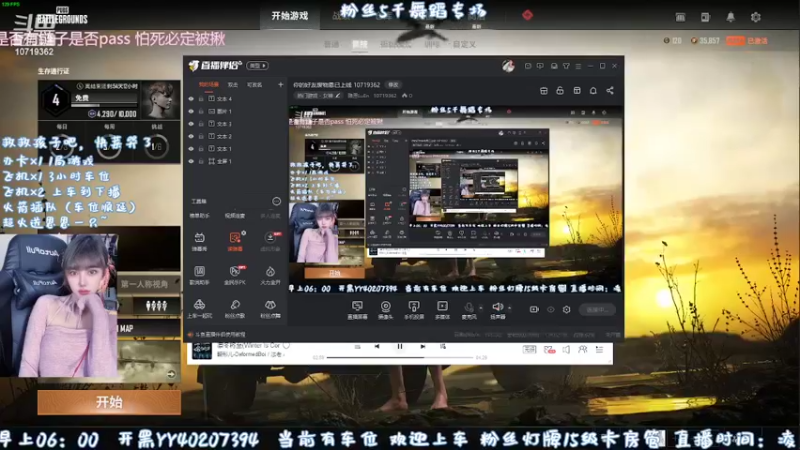This screenshot has width=800, height=450.
Task: Select the 开始游戏 tab in PUBG
Action: (290, 16)
